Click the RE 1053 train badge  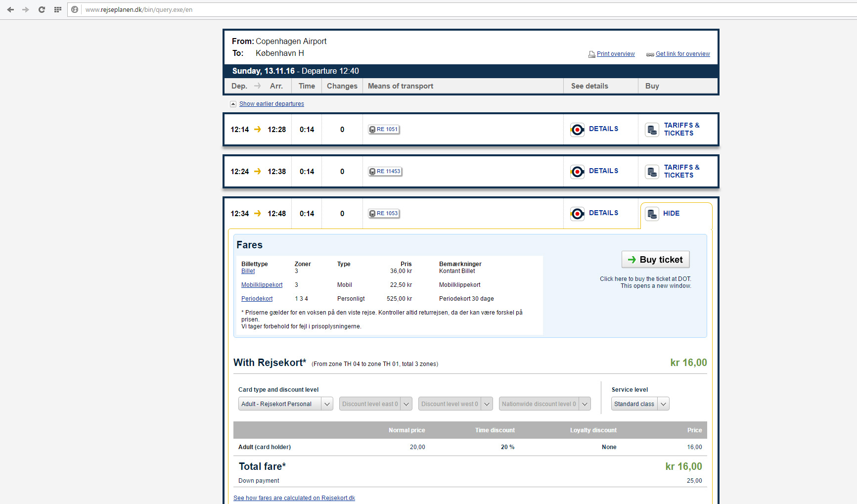384,214
